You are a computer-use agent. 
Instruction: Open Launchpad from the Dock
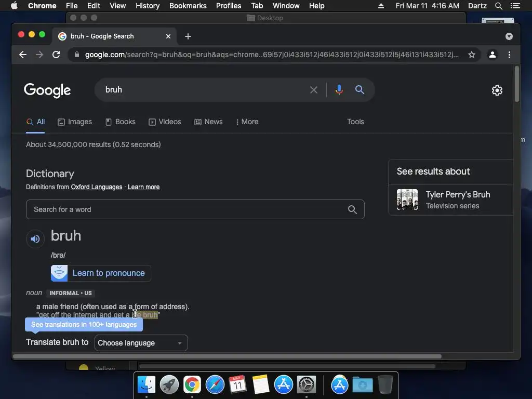(x=169, y=385)
